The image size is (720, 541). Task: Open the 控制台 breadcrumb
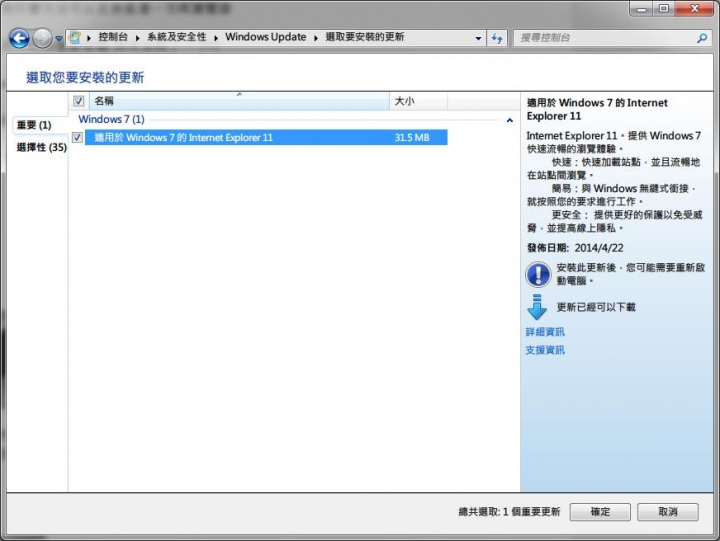[113, 37]
